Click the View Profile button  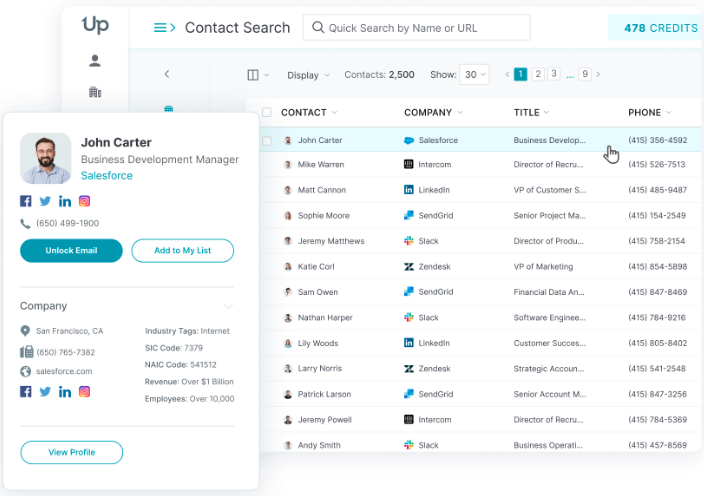click(71, 452)
